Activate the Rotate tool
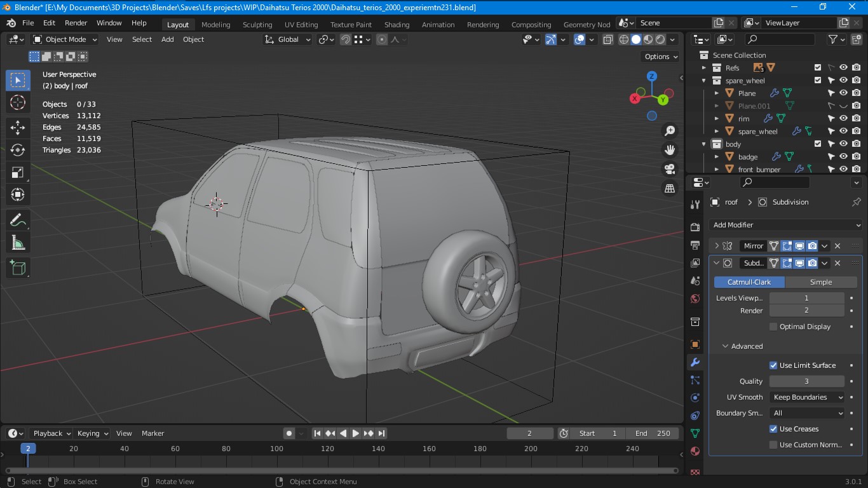 tap(18, 150)
